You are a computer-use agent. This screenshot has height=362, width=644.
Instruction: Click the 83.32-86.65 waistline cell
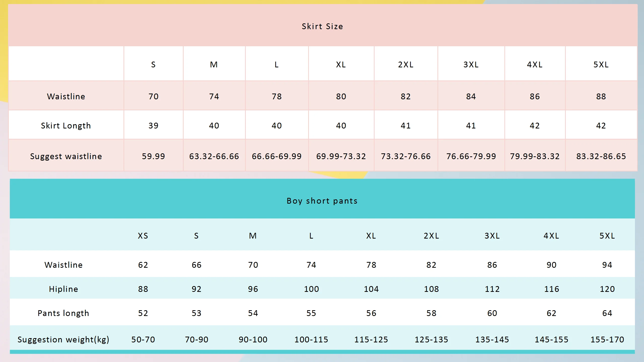(x=601, y=156)
